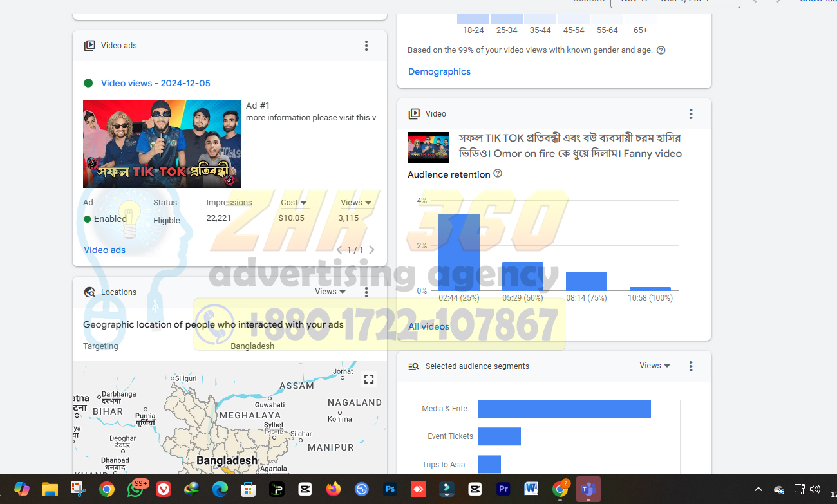The height and width of the screenshot is (504, 837).
Task: Open the Views column dropdown in Video ads
Action: point(356,203)
